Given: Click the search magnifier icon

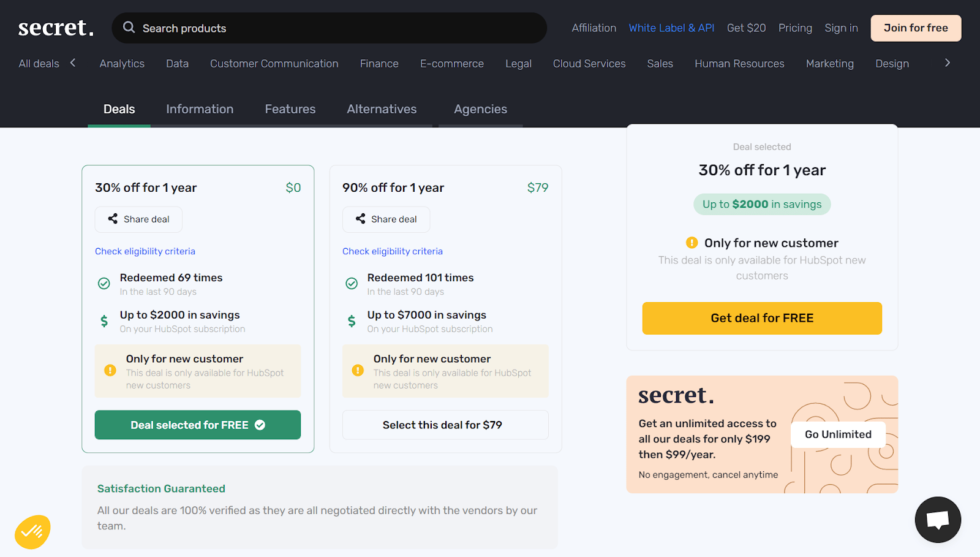Looking at the screenshot, I should [129, 28].
